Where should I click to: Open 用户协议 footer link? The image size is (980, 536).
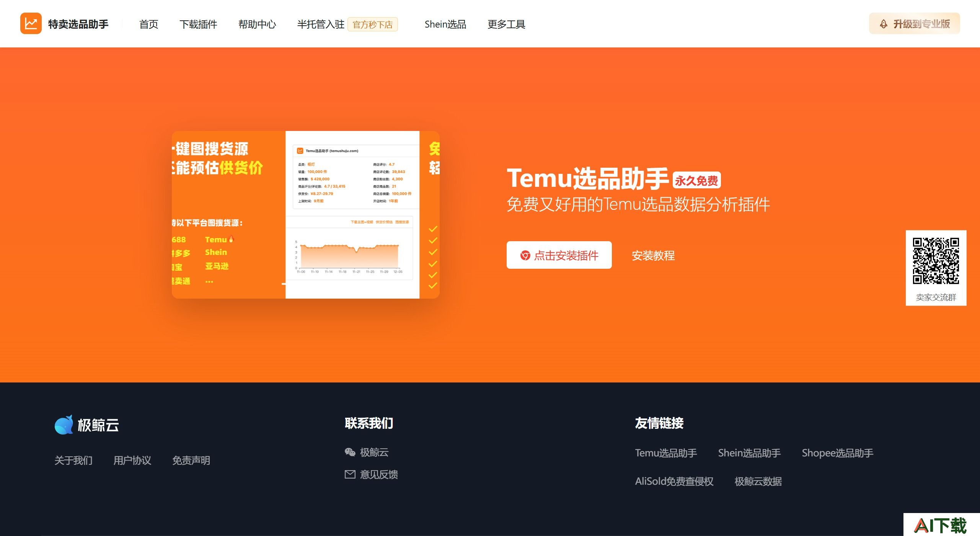132,460
